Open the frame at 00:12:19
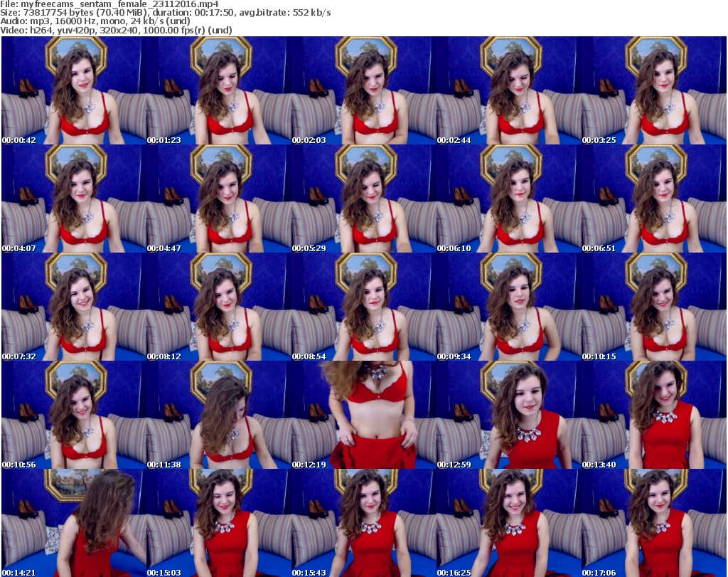Image resolution: width=728 pixels, height=577 pixels. point(364,415)
